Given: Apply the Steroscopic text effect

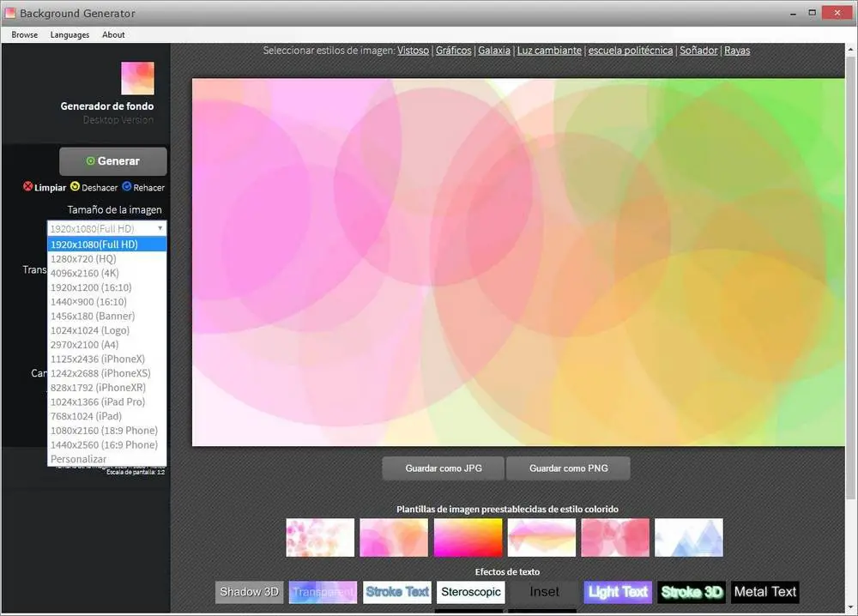Looking at the screenshot, I should (470, 592).
